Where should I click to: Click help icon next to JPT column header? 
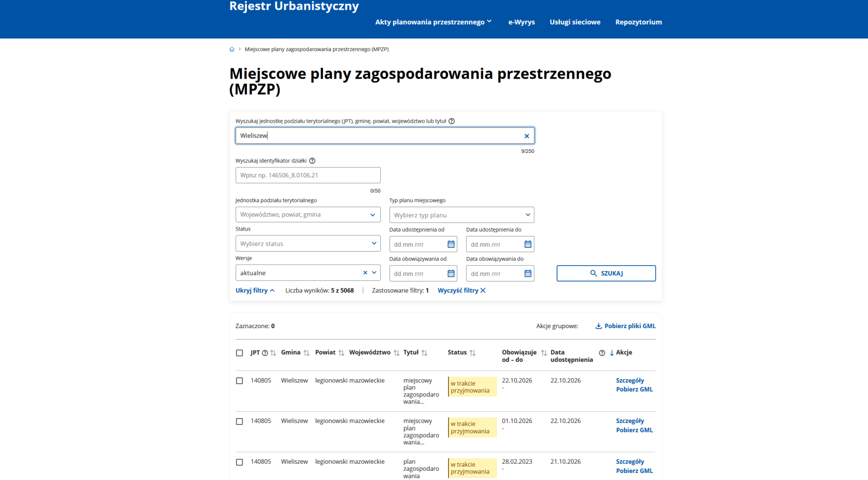click(265, 353)
